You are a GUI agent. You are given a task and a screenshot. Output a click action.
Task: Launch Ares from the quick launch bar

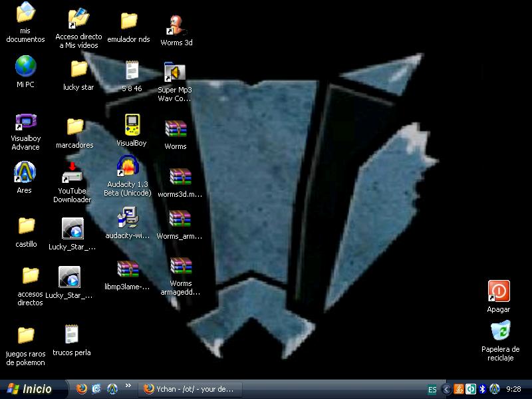[x=112, y=389]
